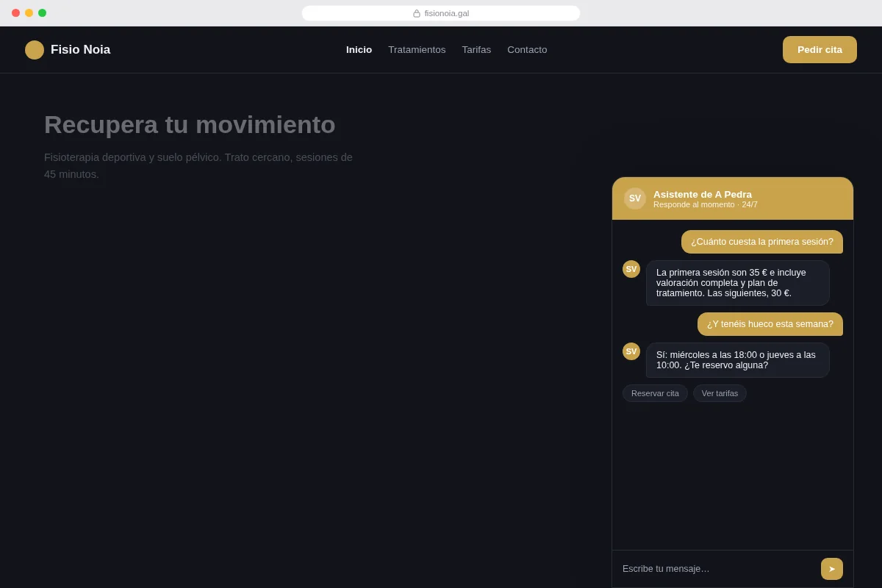Click SV avatar beside the price reply

tap(631, 269)
